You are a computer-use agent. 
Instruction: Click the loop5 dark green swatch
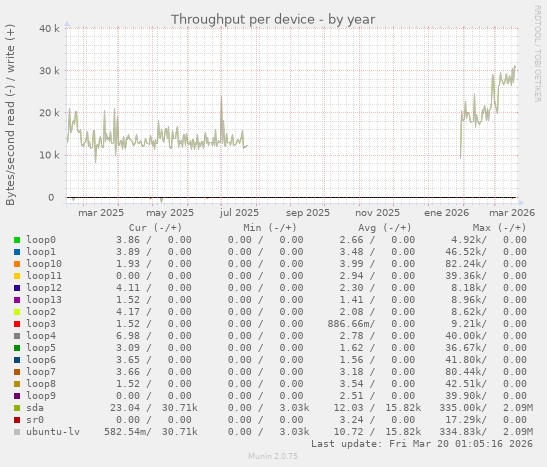(17, 348)
